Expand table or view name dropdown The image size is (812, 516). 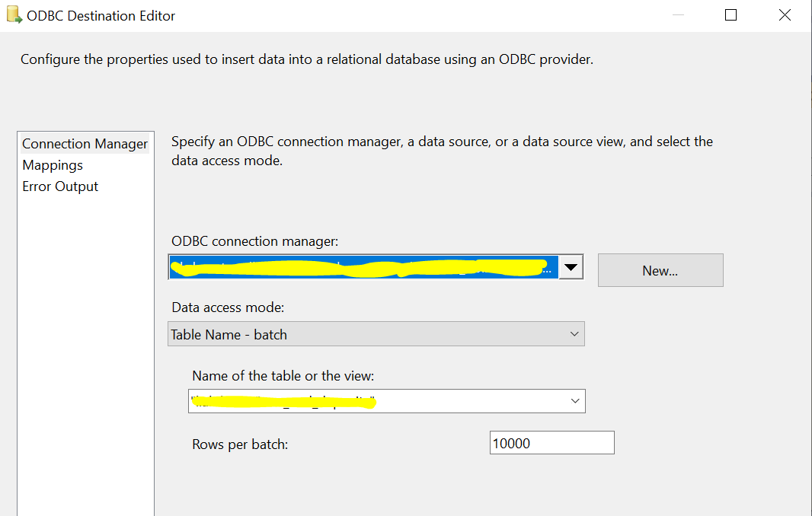(x=575, y=401)
